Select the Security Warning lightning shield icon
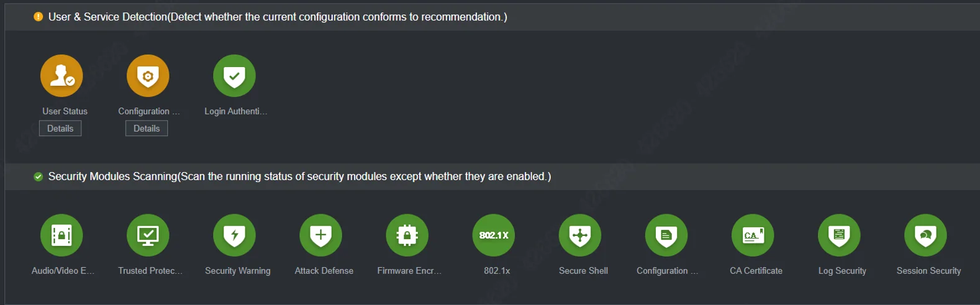The image size is (980, 305). [x=234, y=235]
